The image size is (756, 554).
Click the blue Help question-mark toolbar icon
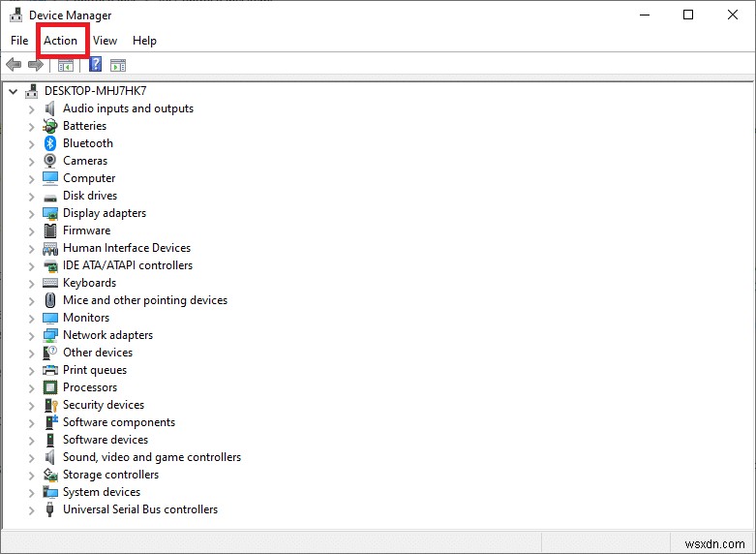tap(96, 64)
